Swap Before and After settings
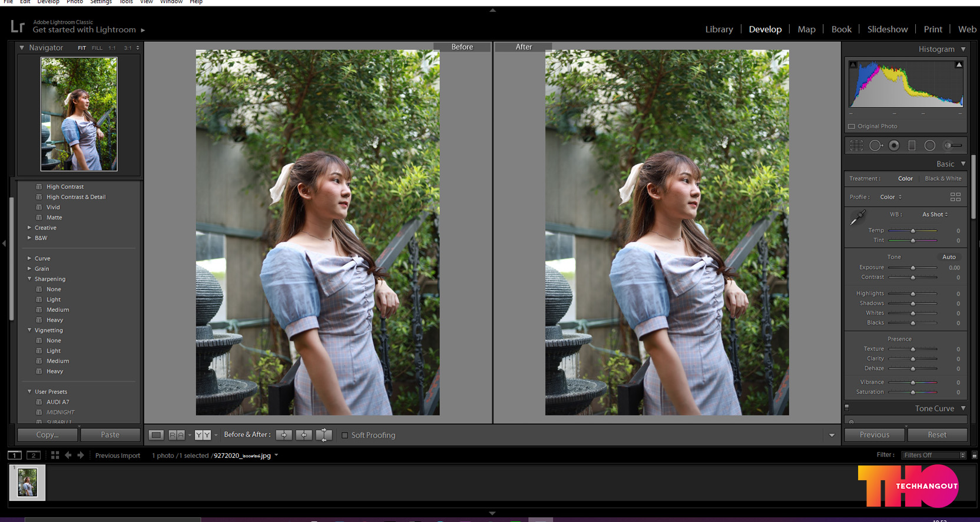 click(x=324, y=435)
